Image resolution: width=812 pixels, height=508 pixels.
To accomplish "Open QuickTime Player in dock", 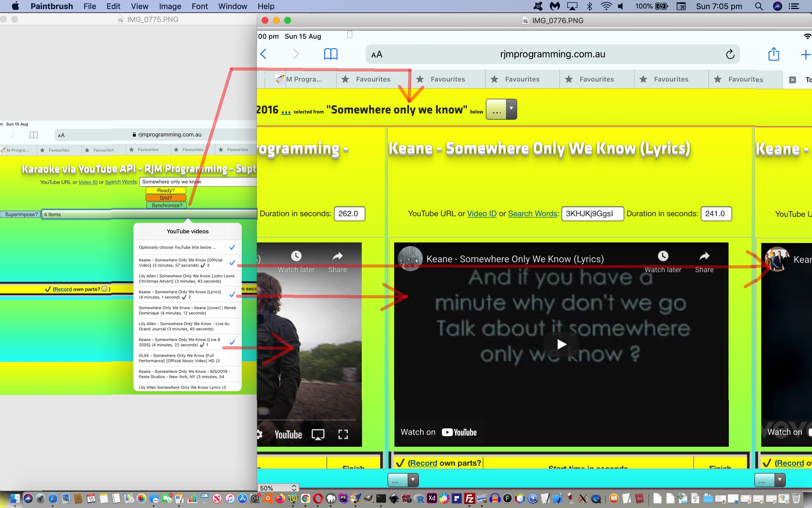I will [x=596, y=499].
